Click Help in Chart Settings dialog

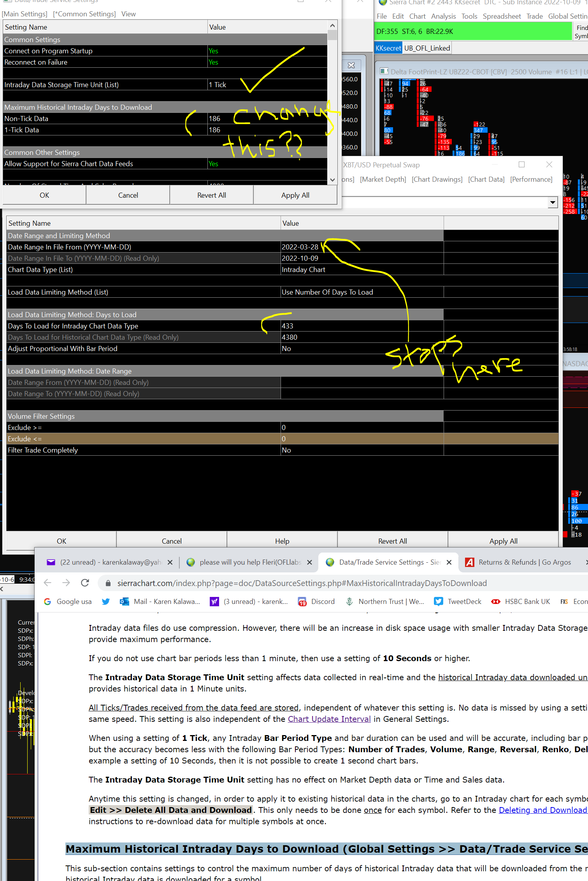point(282,541)
